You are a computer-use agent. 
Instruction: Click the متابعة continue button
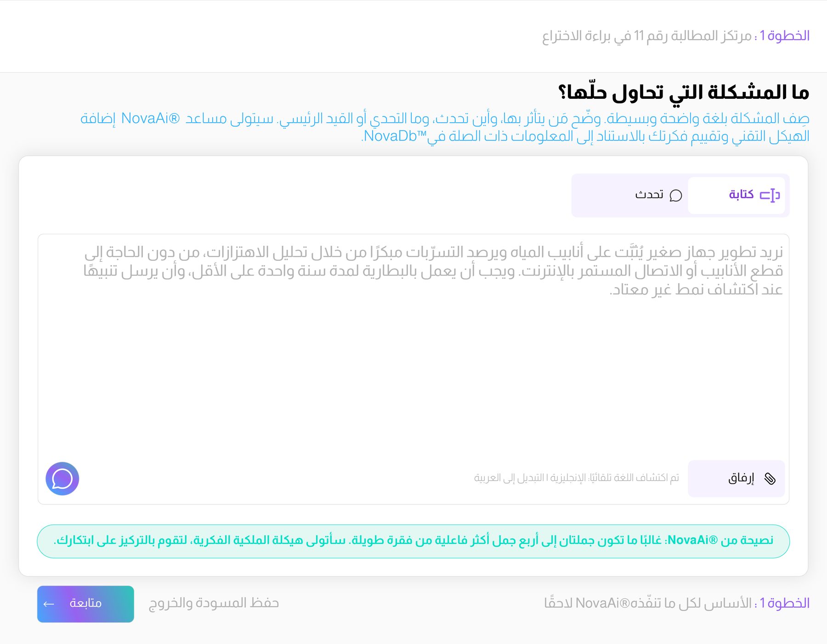pos(85,604)
